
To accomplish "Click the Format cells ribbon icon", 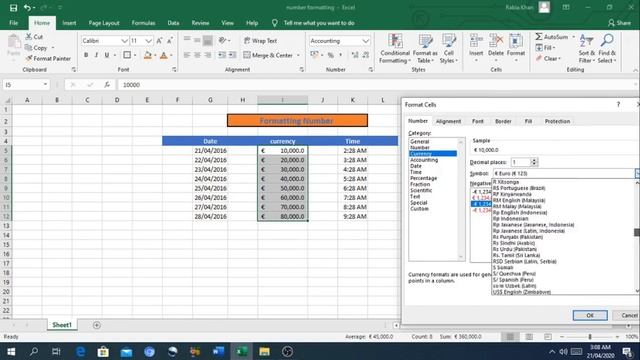I will pyautogui.click(x=516, y=41).
